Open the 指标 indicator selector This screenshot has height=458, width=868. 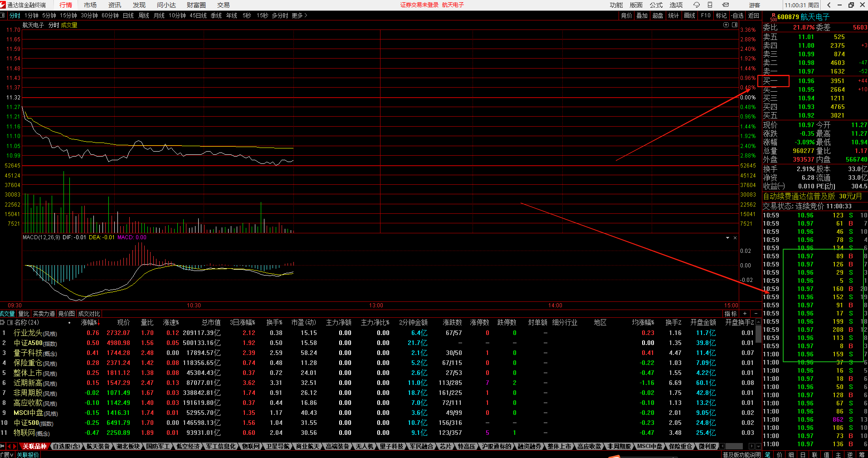(731, 314)
